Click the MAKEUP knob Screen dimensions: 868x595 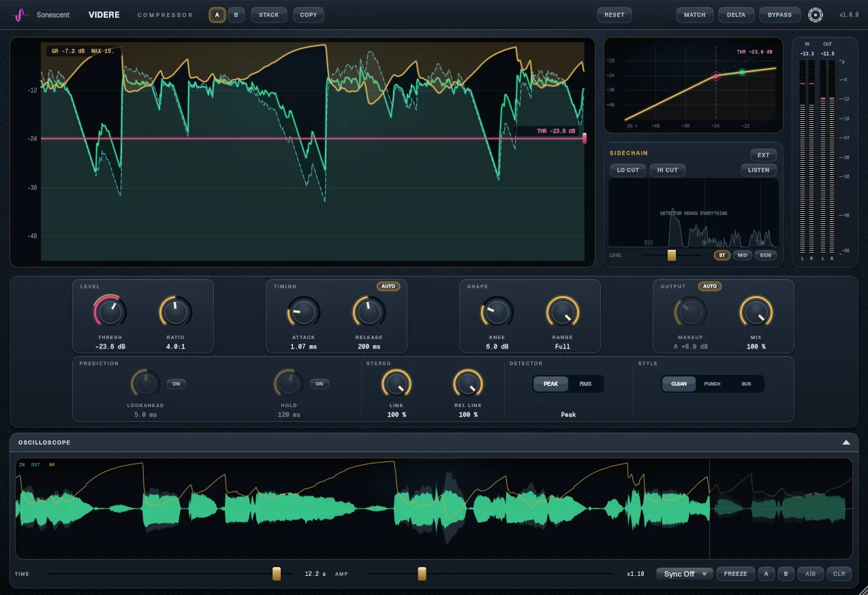pos(690,312)
